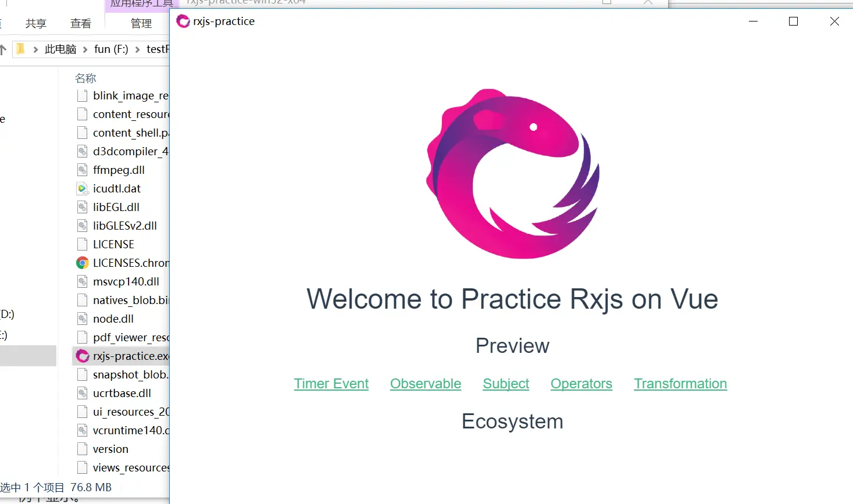Click the node.dll file icon
Screen dimensions: 853x504
click(83, 319)
